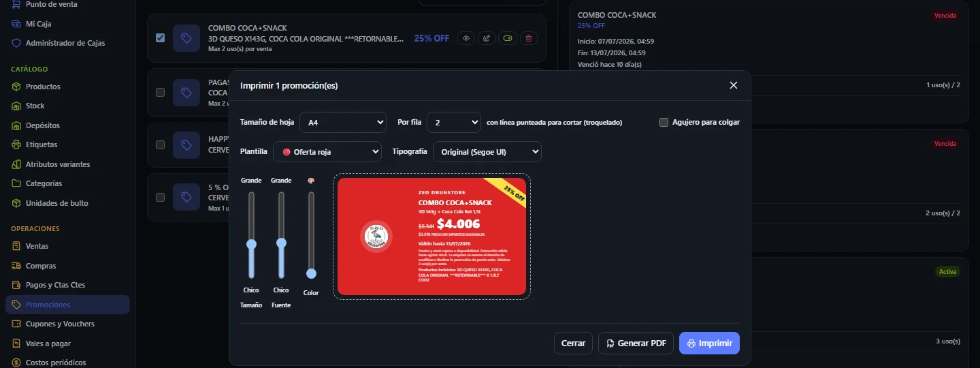Click the Categorías folder icon

pos(16,183)
